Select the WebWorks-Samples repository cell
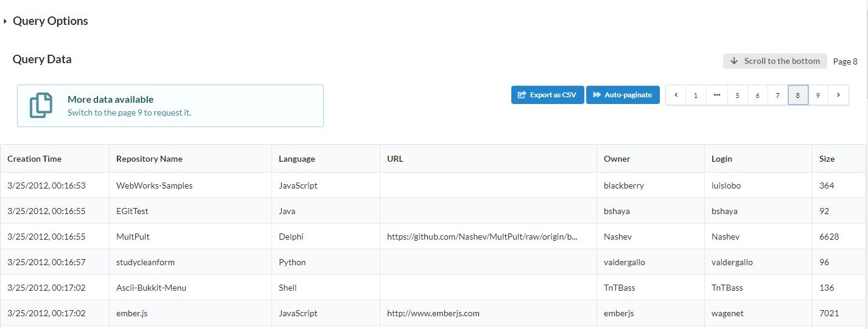The width and height of the screenshot is (868, 329). (191, 185)
